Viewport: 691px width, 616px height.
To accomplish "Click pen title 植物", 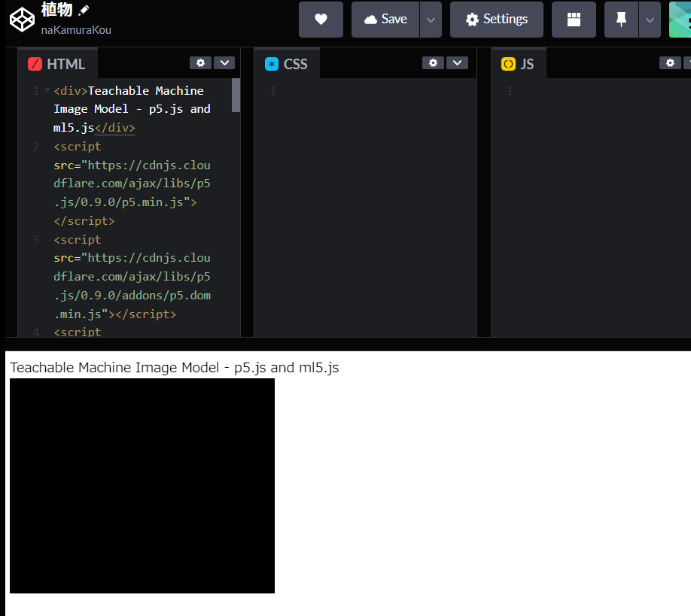I will 57,9.
